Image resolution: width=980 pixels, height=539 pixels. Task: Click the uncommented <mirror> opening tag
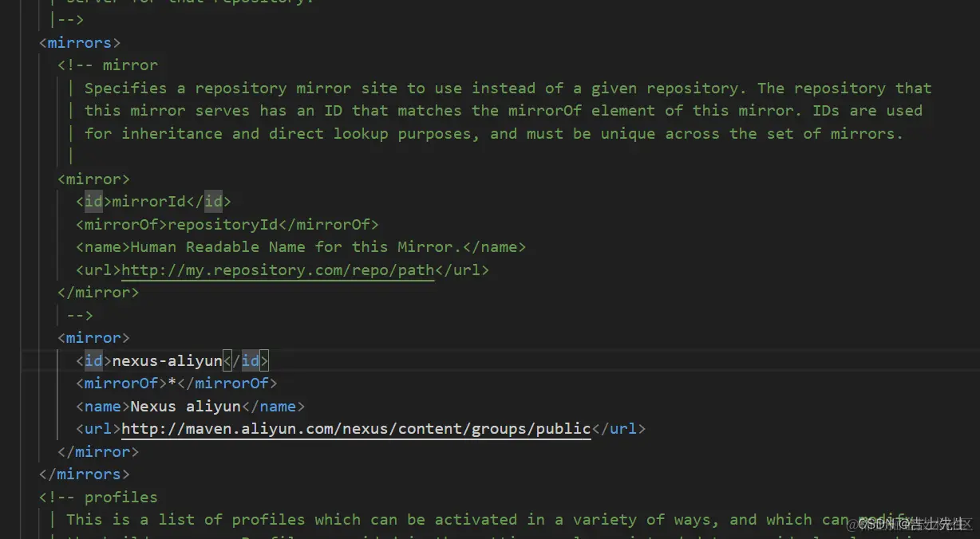coord(93,337)
